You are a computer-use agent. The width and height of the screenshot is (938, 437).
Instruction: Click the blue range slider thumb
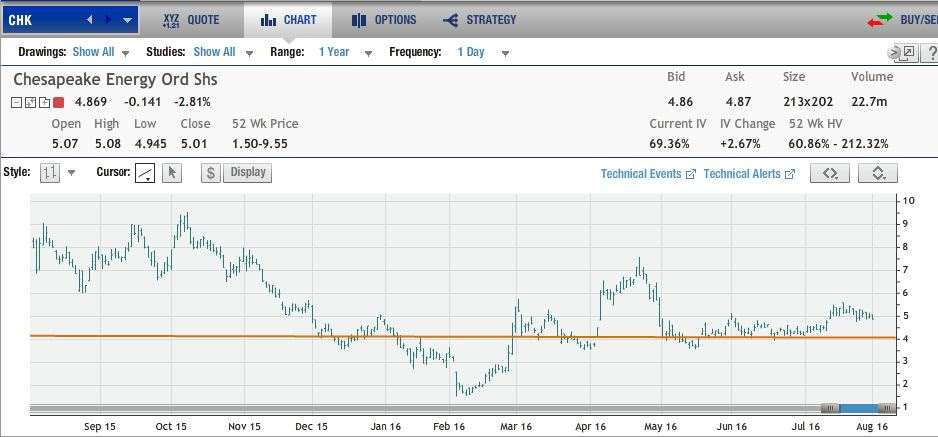click(x=859, y=408)
